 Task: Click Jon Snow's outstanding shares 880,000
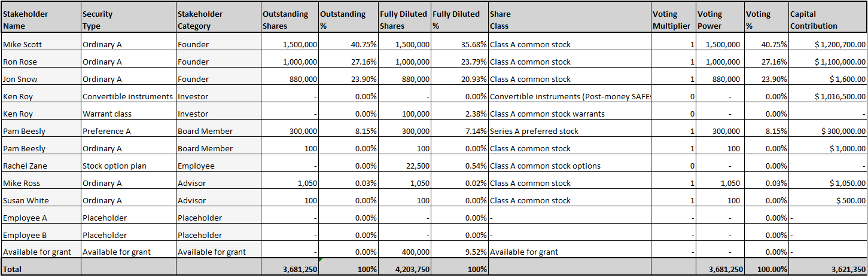pos(290,79)
